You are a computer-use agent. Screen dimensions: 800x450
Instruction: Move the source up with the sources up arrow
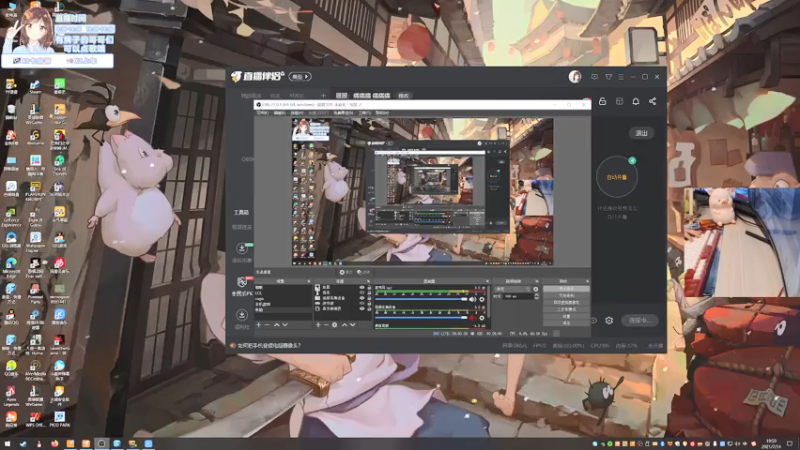[x=344, y=324]
